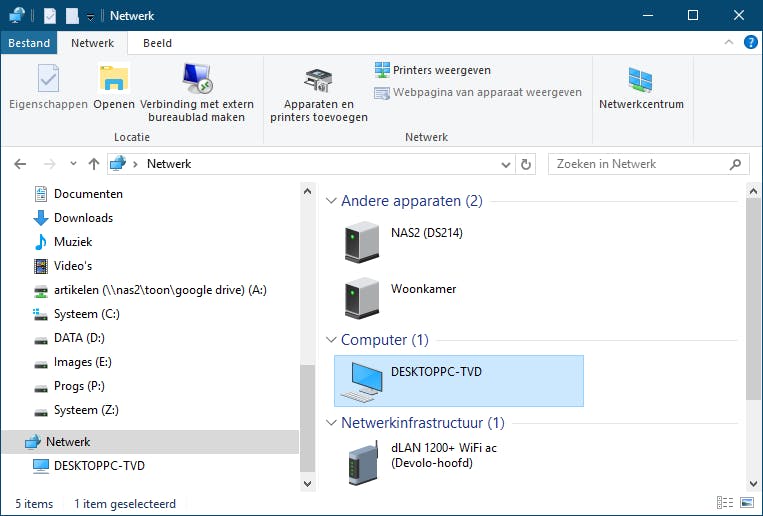Open Help with the question mark icon
The image size is (763, 516).
click(x=750, y=42)
